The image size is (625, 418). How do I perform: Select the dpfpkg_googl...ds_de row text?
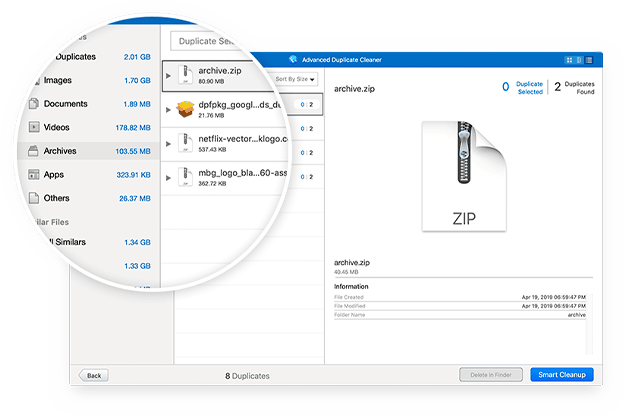point(240,105)
